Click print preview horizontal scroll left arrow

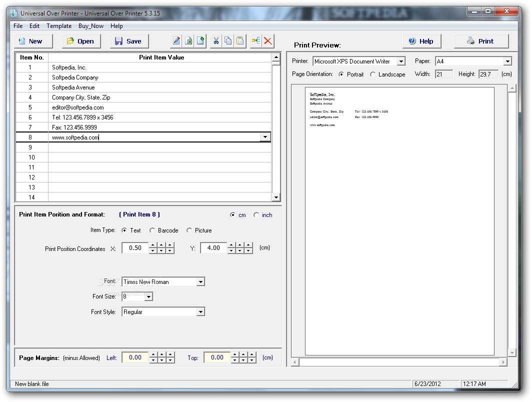click(295, 362)
